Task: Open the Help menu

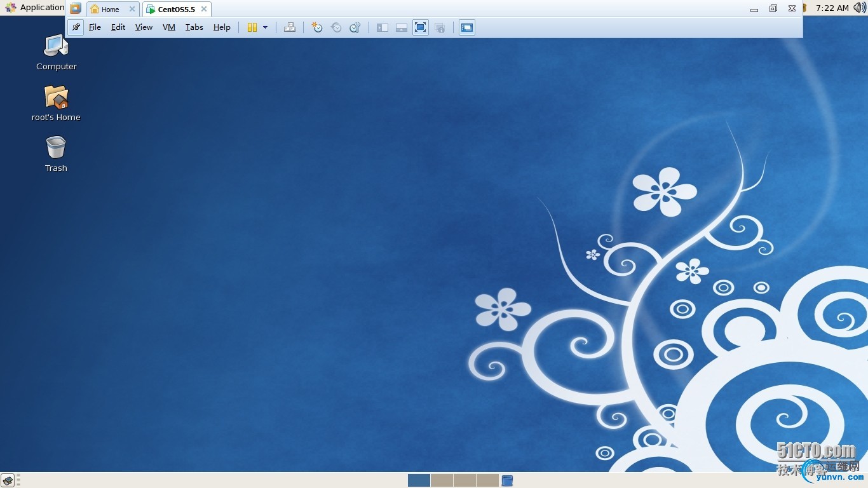Action: 222,27
